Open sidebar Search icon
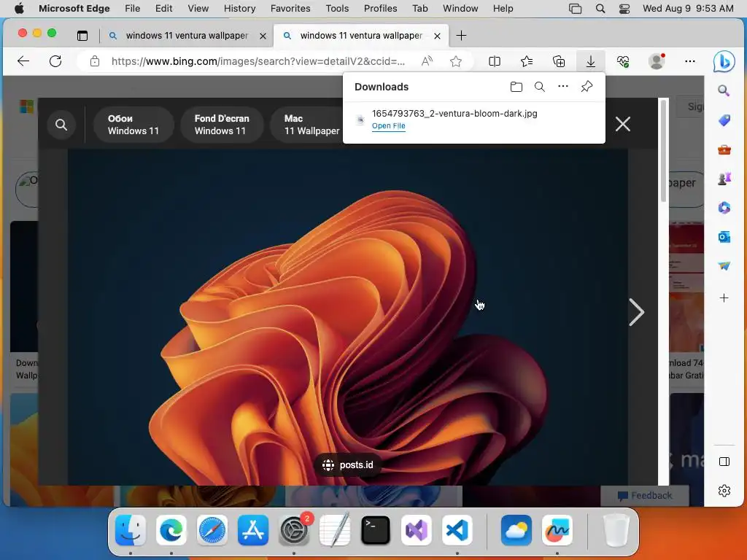 tap(724, 90)
